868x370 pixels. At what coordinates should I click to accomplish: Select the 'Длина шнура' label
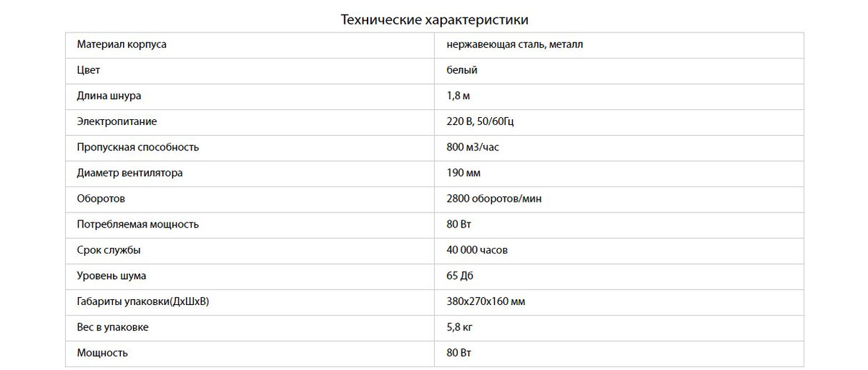pos(109,96)
